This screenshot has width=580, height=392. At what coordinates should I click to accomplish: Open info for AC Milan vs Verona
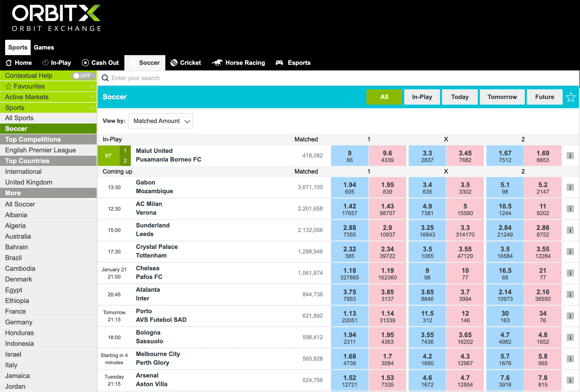tap(570, 209)
